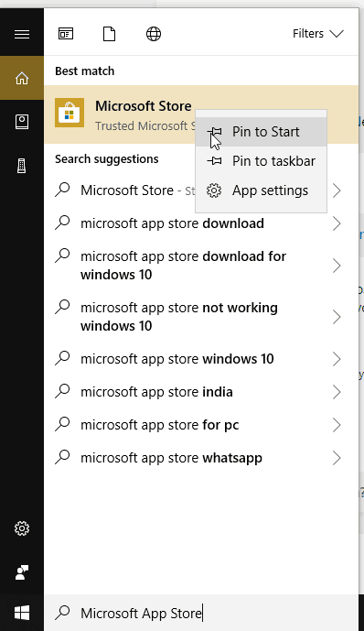Expand arrow for 'microsoft app store whatsapp'
Screen dimensions: 364x631
[337, 458]
